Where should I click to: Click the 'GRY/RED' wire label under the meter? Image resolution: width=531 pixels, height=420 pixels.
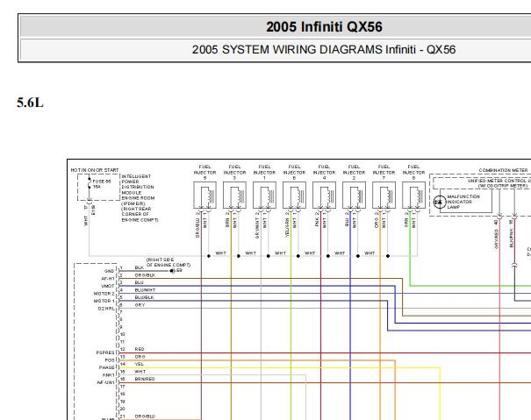[x=496, y=238]
